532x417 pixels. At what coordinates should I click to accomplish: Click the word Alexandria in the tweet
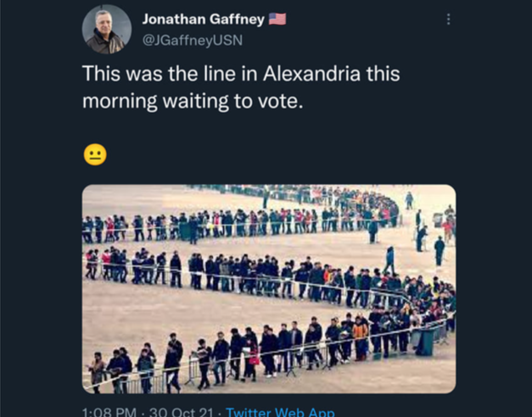[x=311, y=74]
